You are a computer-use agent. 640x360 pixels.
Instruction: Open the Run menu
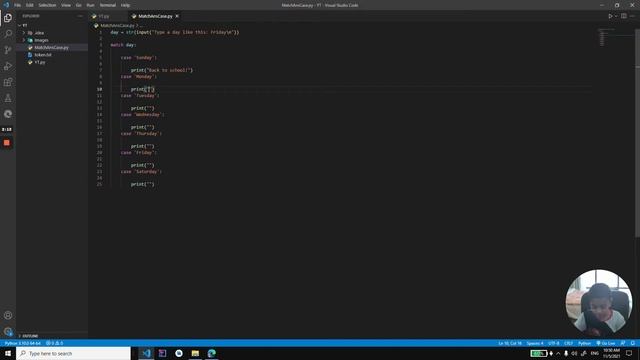click(x=91, y=5)
